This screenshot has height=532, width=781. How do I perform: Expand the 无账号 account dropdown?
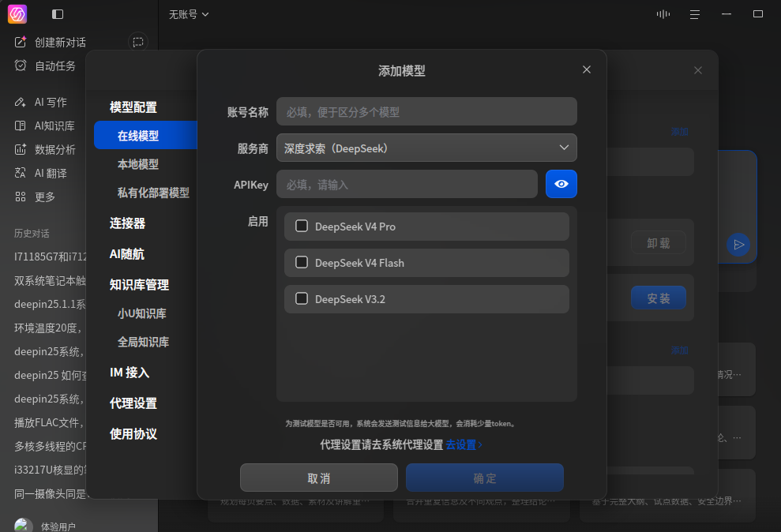188,14
